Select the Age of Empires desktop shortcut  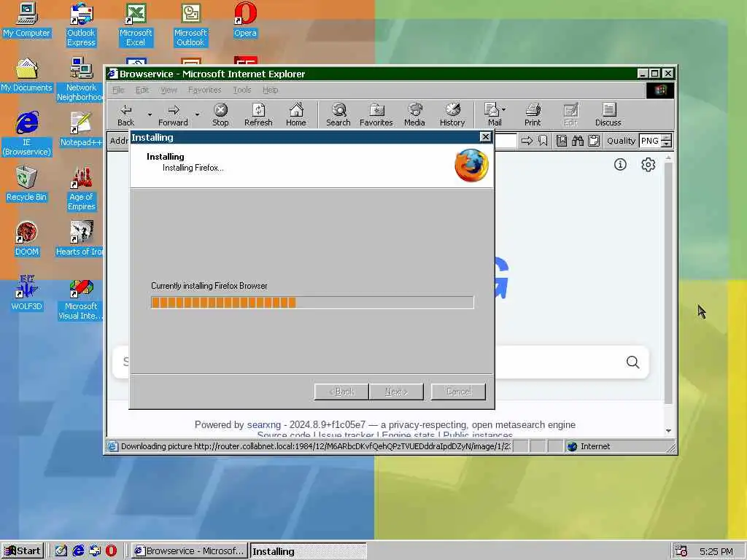[81, 189]
